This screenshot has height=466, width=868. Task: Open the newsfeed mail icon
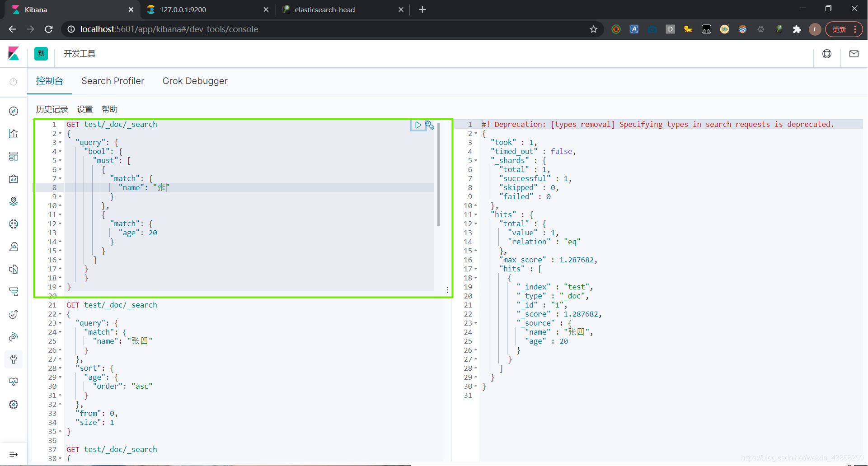(x=854, y=54)
